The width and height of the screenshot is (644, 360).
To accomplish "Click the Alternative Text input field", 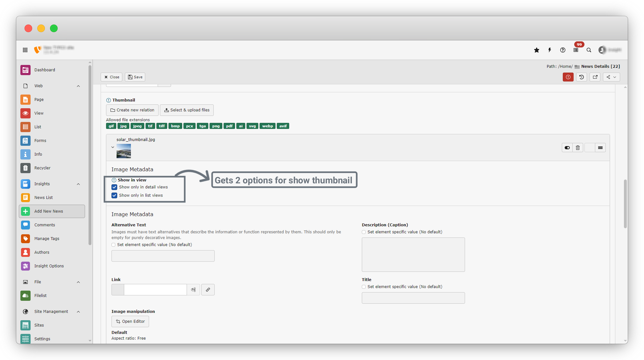I will (x=163, y=256).
